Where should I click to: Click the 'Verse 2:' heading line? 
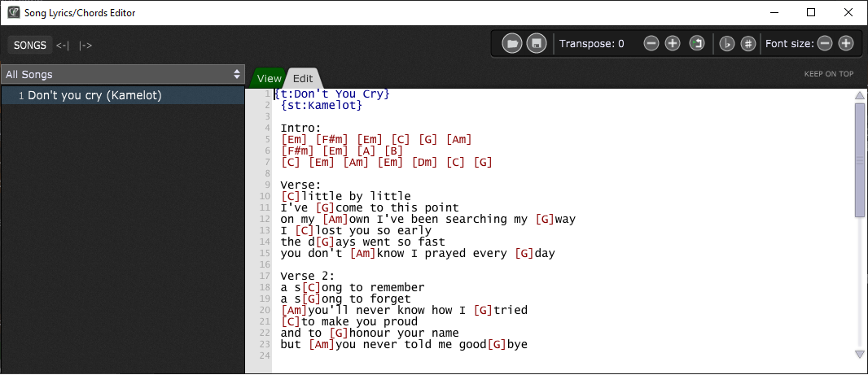pyautogui.click(x=308, y=276)
